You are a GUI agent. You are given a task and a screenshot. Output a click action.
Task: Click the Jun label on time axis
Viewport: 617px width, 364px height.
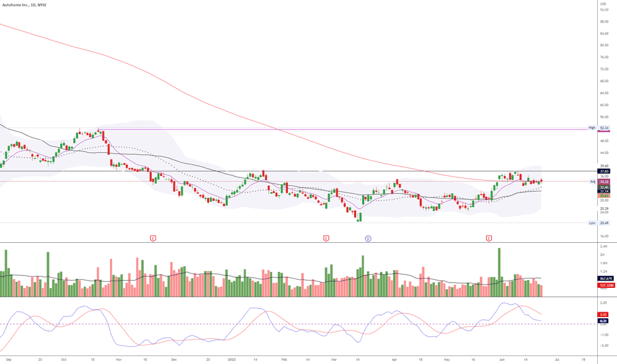coord(502,359)
